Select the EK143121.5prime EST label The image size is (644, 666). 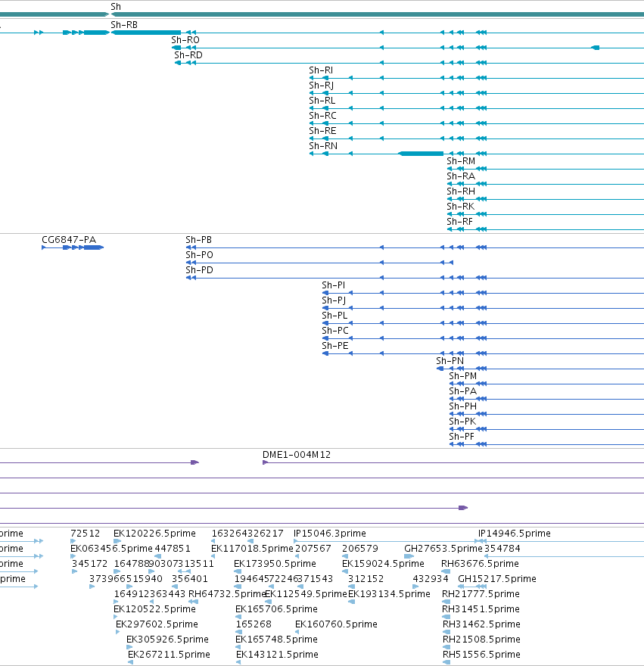tap(277, 655)
